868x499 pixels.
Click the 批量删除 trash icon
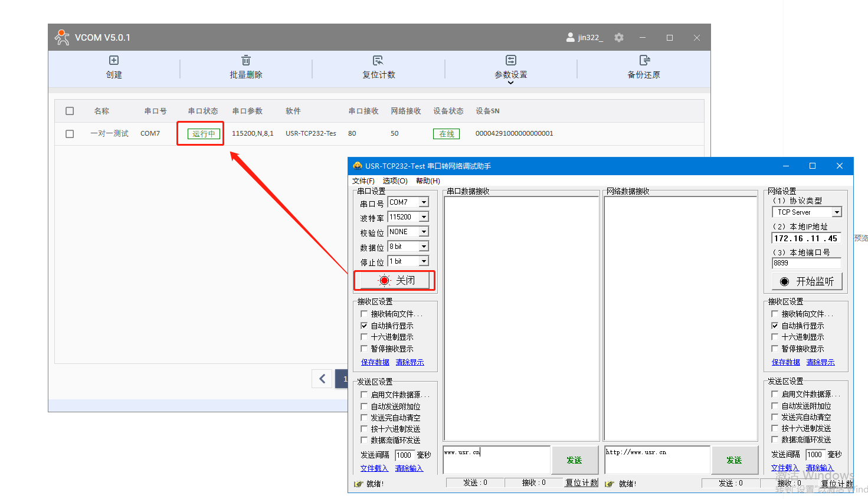click(x=246, y=61)
